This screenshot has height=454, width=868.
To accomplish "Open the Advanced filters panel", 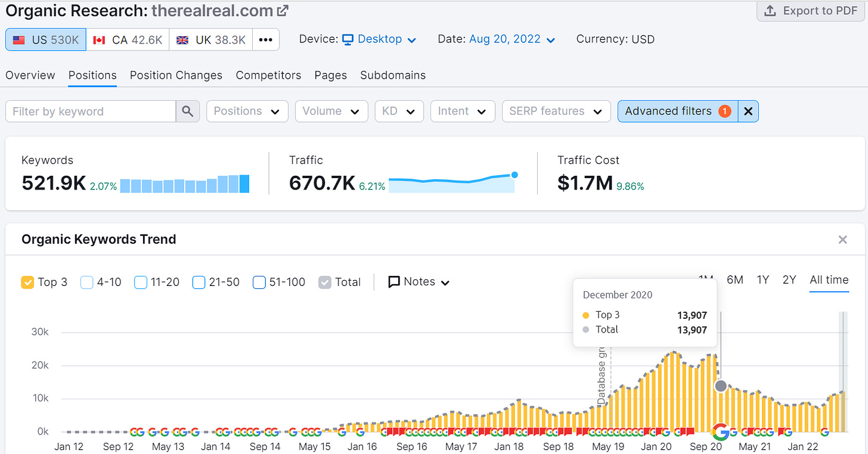I will pos(678,111).
